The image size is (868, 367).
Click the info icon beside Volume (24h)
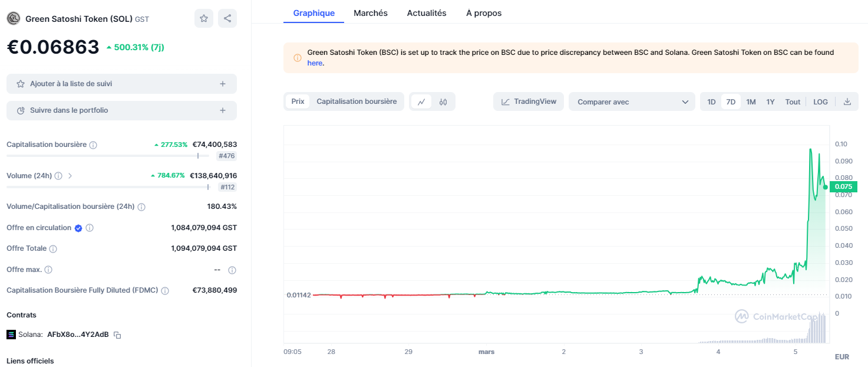click(58, 176)
